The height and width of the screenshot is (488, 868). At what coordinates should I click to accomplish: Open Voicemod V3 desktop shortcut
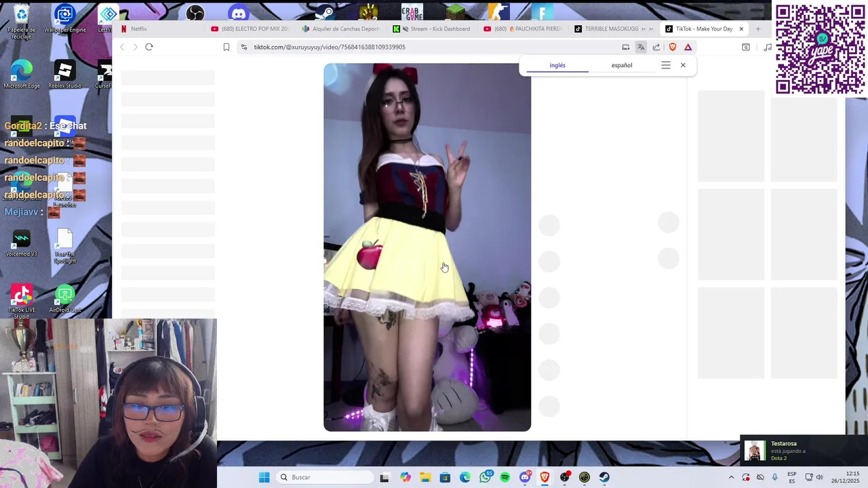click(x=22, y=244)
